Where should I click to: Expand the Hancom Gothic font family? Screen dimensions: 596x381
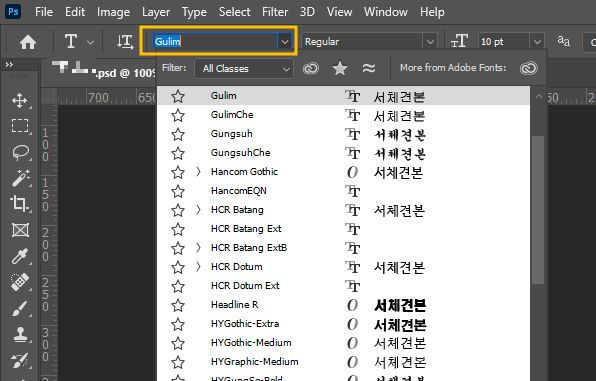point(198,172)
